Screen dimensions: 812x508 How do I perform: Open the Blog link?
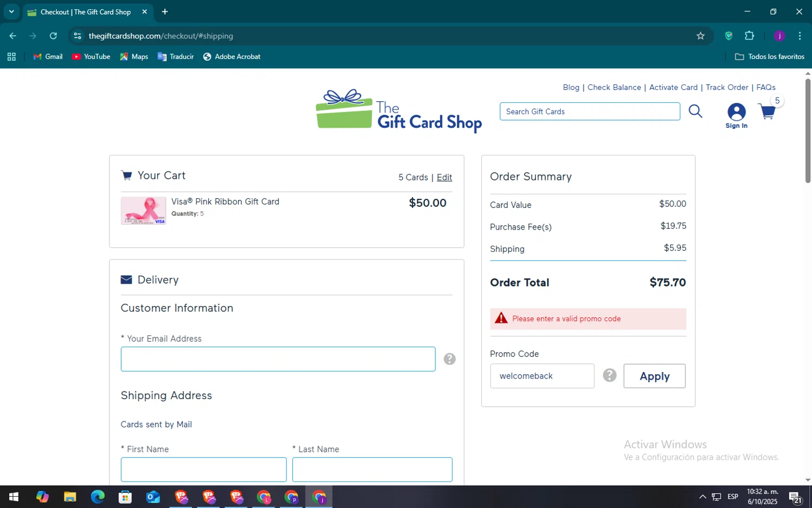pos(571,87)
